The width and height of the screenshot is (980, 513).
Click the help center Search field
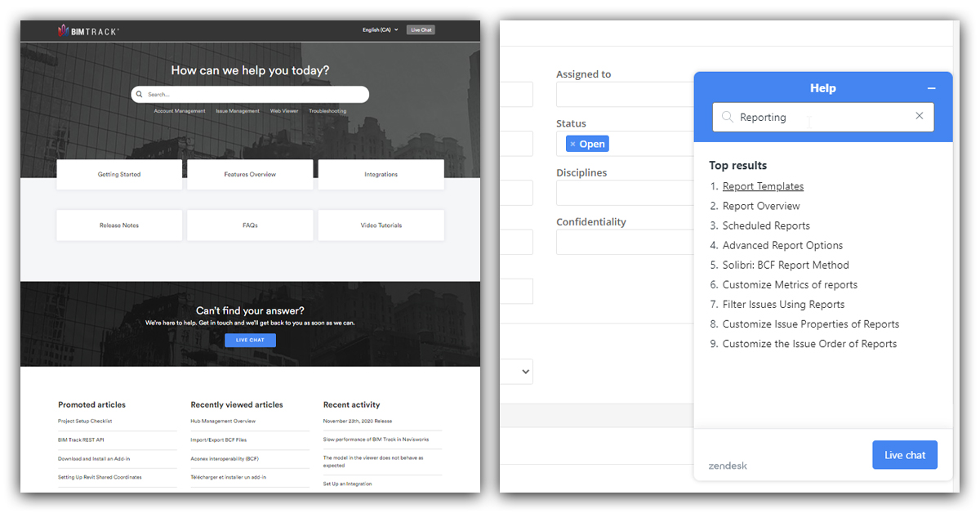point(250,95)
